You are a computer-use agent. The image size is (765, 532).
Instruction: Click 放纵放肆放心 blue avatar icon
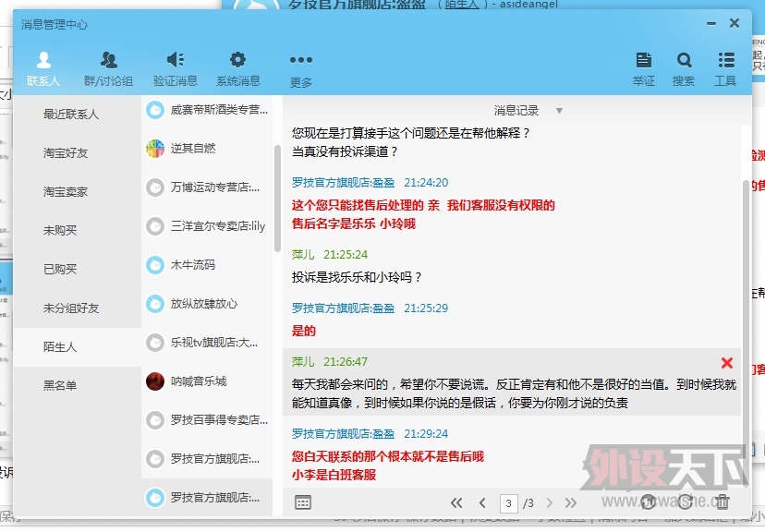click(x=155, y=304)
